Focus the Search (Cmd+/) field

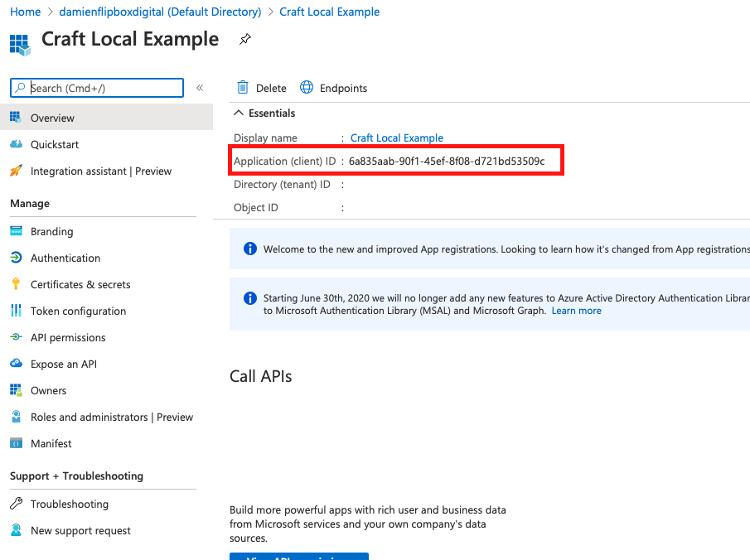point(97,88)
